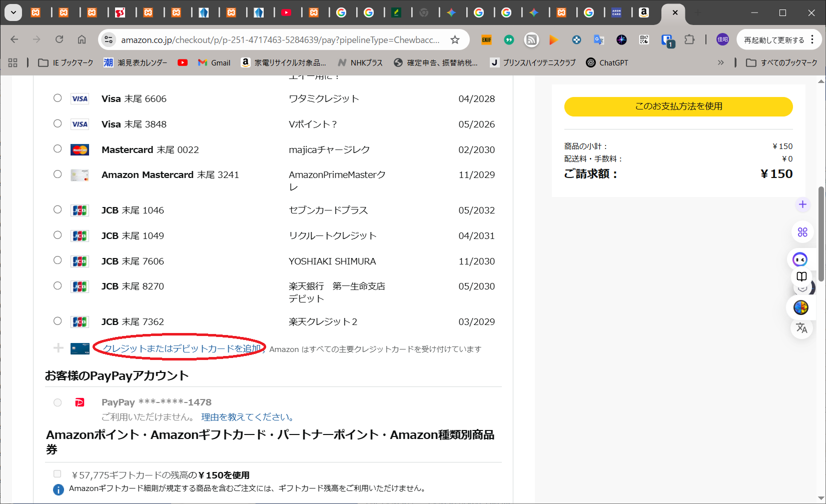
Task: Open the browser extensions puzzle icon
Action: pos(689,39)
